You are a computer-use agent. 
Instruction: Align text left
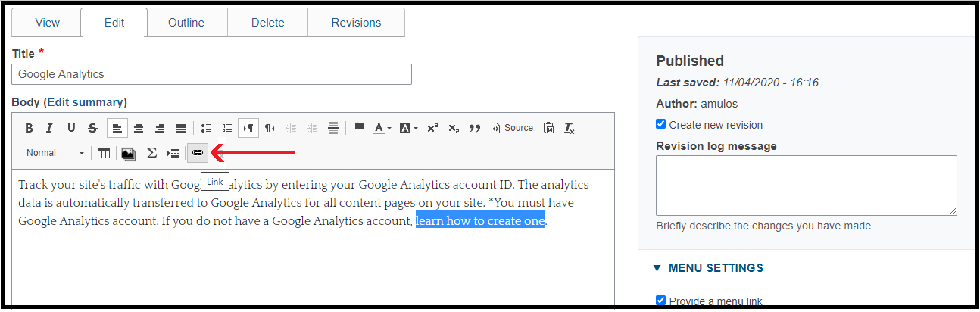coord(117,128)
